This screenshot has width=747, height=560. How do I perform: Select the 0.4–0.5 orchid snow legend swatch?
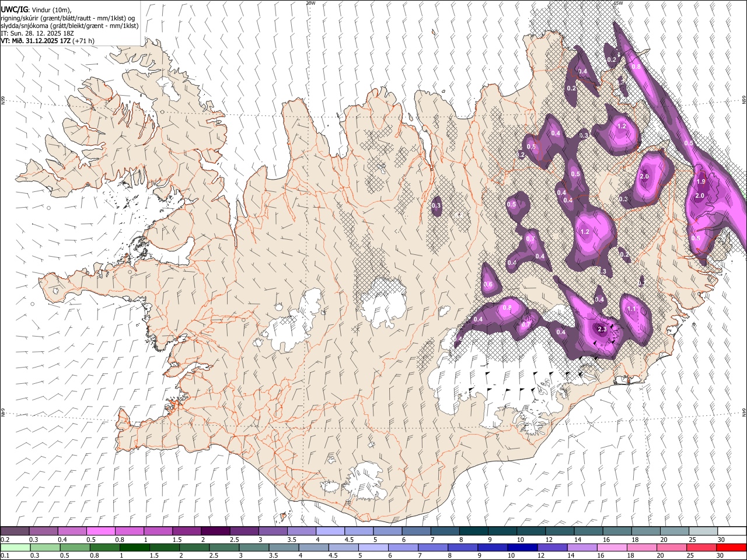pos(72,531)
